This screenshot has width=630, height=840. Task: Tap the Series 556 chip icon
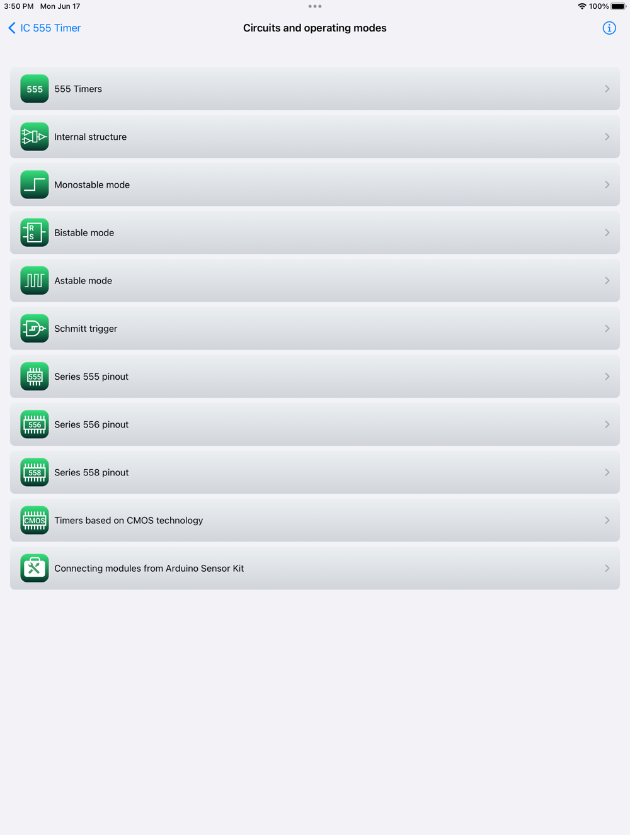tap(34, 424)
